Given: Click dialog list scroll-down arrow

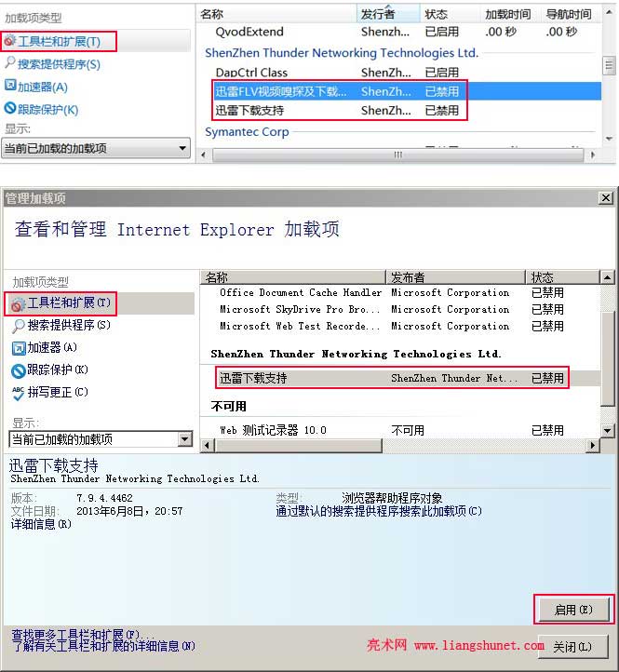Looking at the screenshot, I should (x=608, y=430).
